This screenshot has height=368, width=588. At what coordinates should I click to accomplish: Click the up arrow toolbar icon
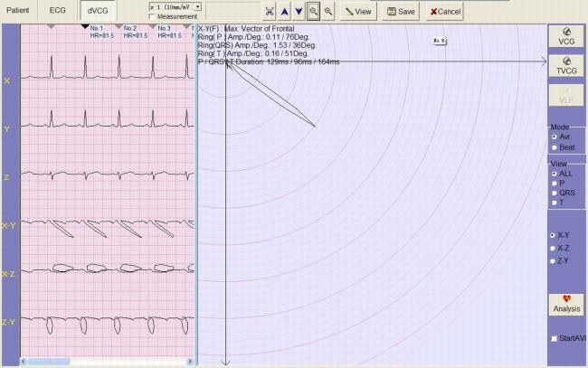[284, 11]
